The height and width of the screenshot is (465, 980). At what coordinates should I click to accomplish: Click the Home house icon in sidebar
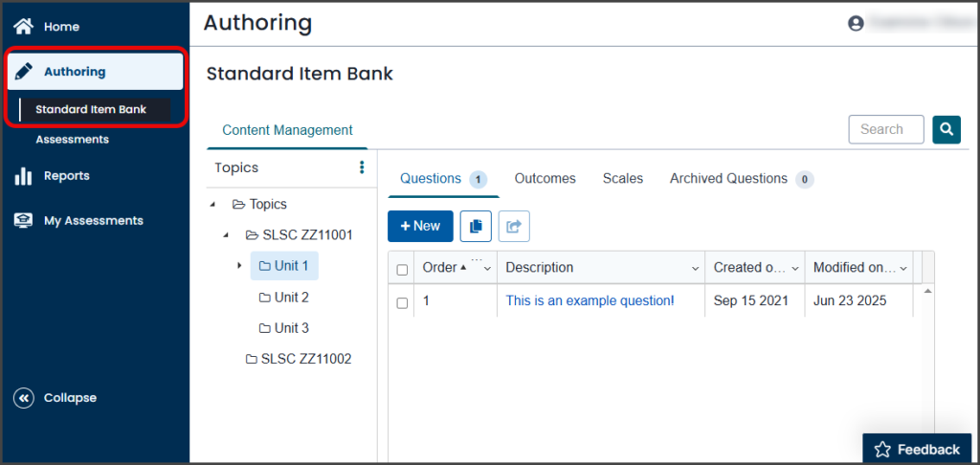pyautogui.click(x=24, y=27)
